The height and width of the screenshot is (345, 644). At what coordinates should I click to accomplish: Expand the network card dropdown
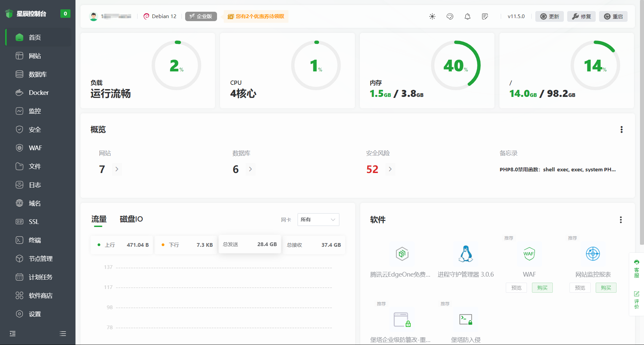[318, 220]
